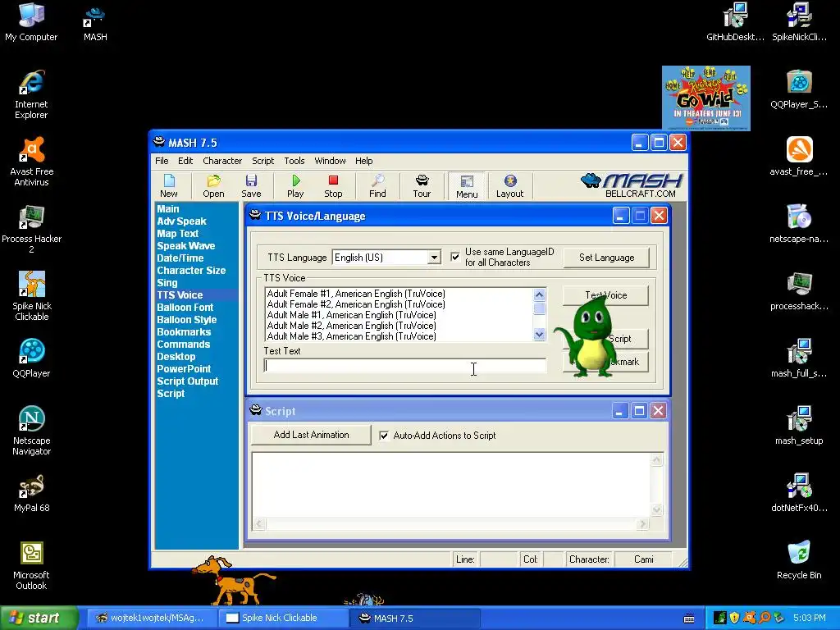
Task: Open the TTS Language dropdown
Action: 434,258
